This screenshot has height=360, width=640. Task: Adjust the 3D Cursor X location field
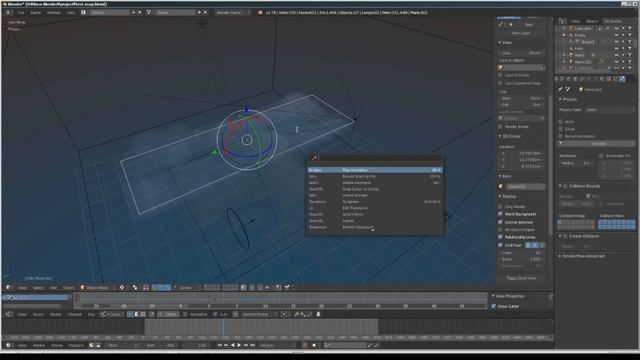click(x=521, y=153)
